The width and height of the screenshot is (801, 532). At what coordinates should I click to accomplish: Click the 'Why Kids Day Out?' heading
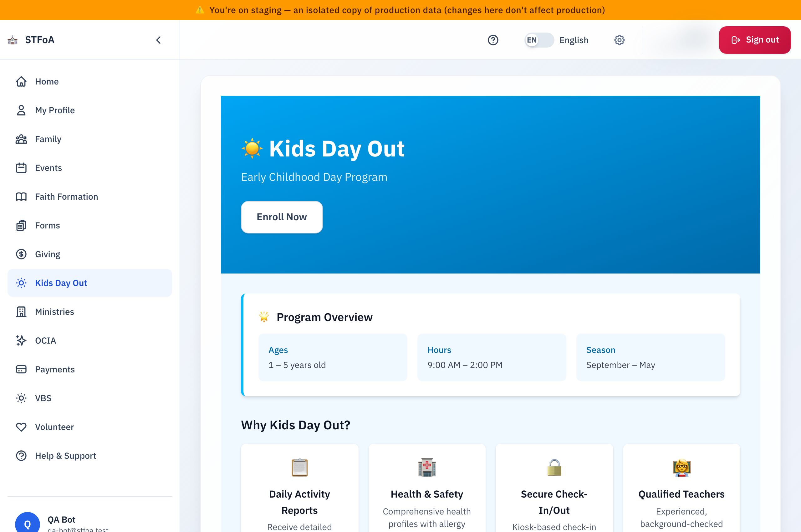click(x=295, y=425)
